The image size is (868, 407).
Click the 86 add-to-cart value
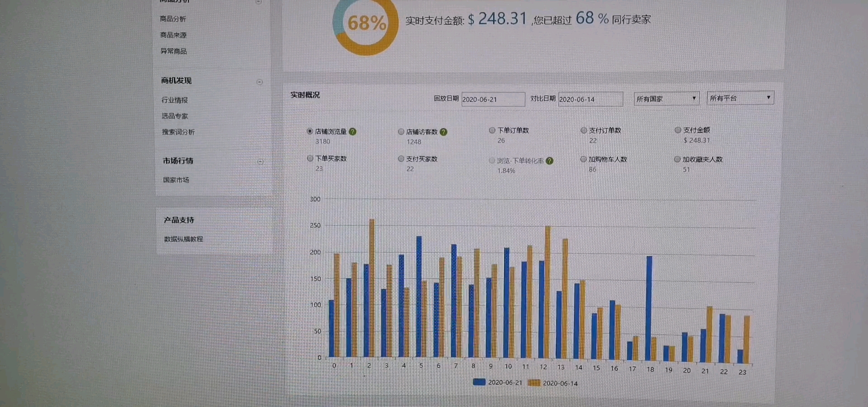pyautogui.click(x=592, y=170)
